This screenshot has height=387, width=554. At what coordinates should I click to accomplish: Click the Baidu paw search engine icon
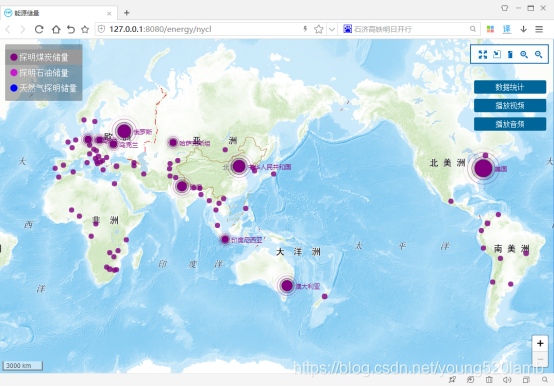[347, 29]
